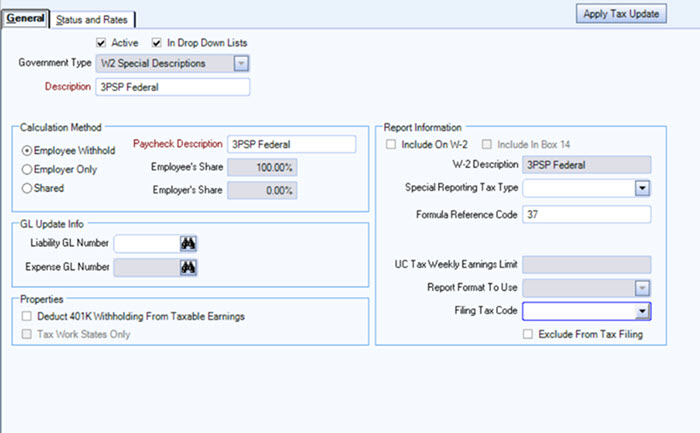This screenshot has height=433, width=700.
Task: Click binoculars lookup for Liability GL Number
Action: point(187,243)
